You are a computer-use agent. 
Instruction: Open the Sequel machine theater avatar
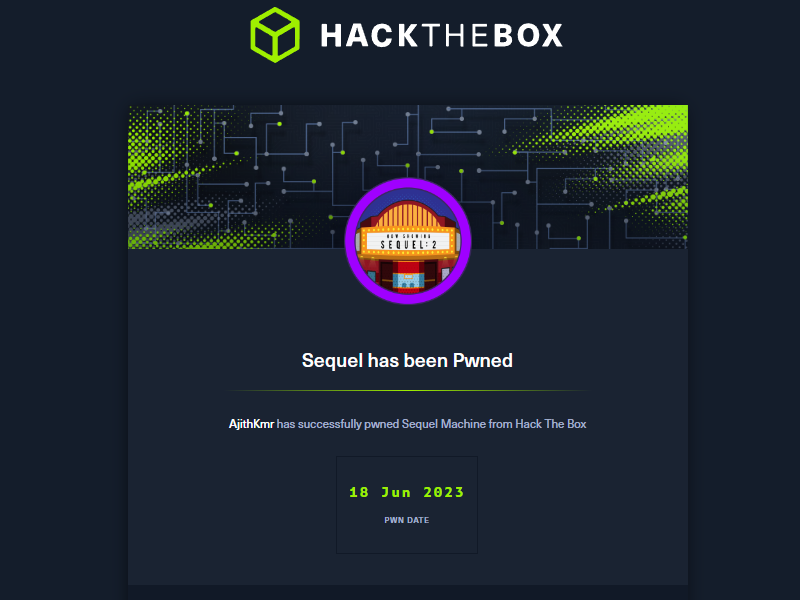408,241
